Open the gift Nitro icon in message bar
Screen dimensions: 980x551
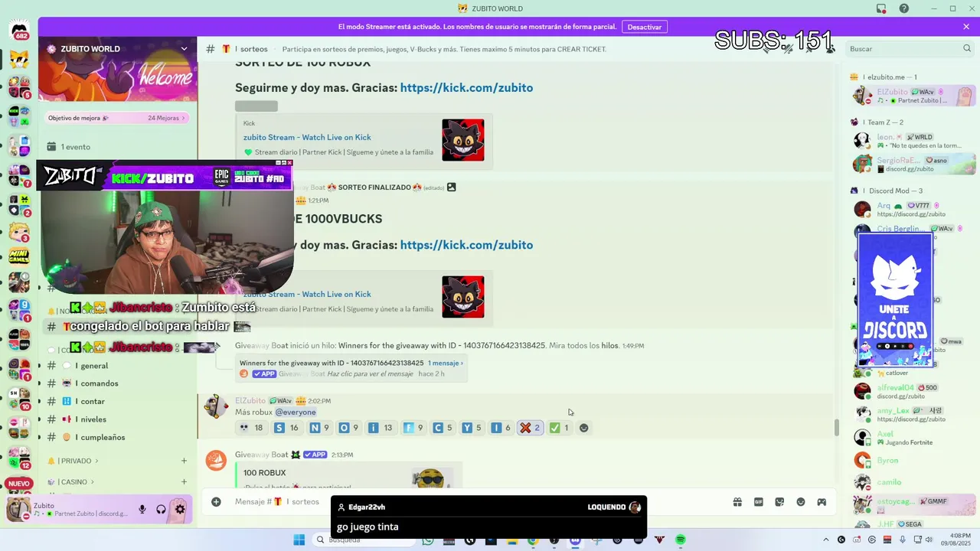737,502
